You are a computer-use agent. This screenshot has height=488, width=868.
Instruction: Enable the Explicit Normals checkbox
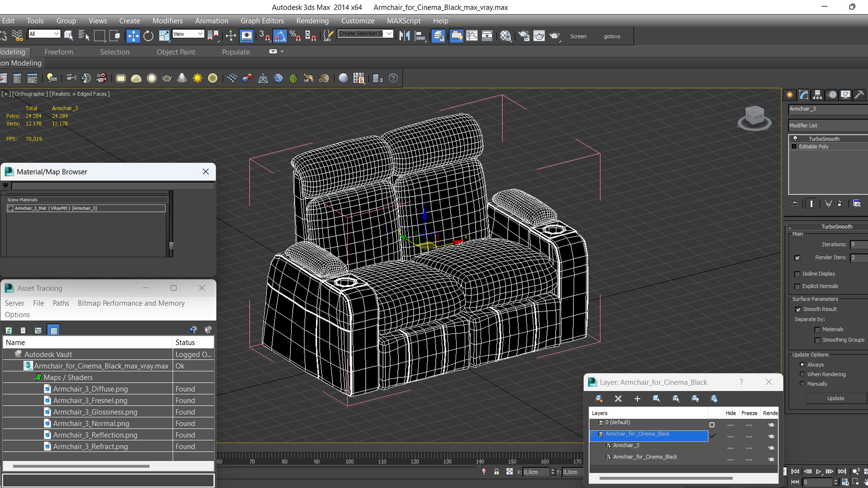(x=797, y=286)
